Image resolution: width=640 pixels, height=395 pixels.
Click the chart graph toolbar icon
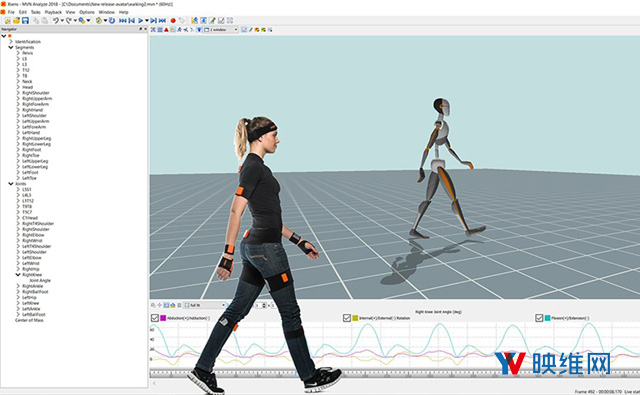pyautogui.click(x=221, y=20)
